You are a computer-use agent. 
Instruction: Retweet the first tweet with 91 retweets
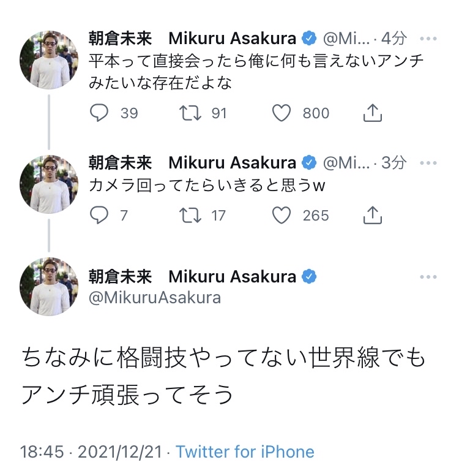(x=191, y=113)
